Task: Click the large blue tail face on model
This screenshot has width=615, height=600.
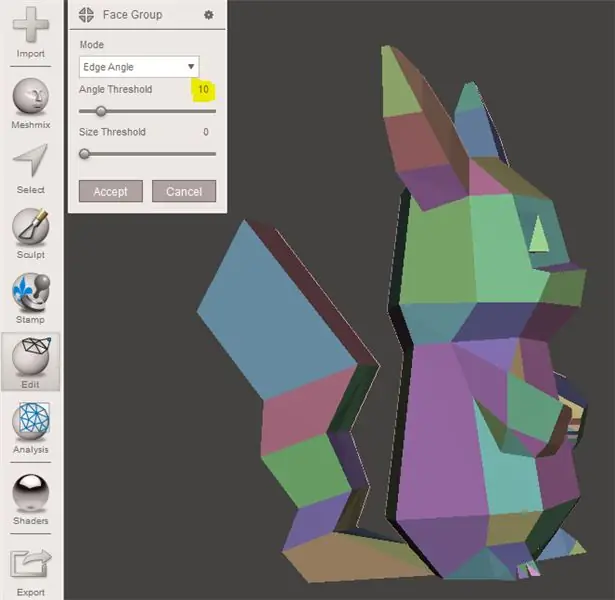Action: coord(275,310)
